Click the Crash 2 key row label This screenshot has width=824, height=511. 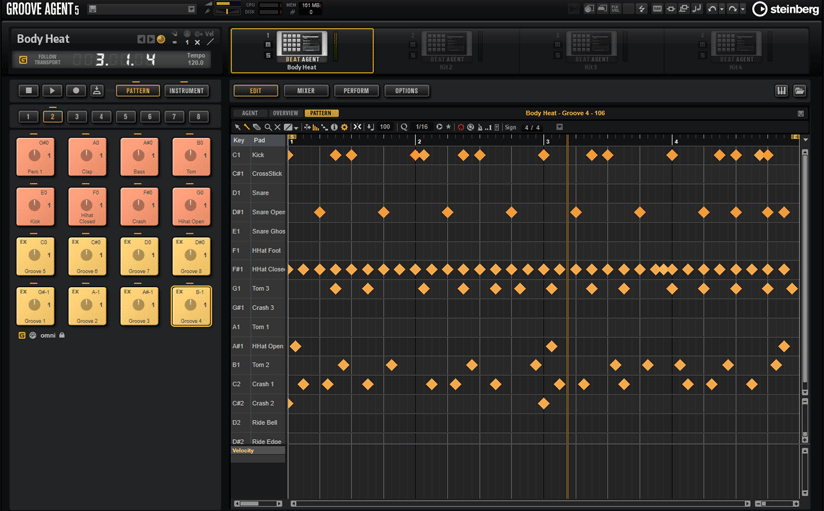pyautogui.click(x=259, y=403)
